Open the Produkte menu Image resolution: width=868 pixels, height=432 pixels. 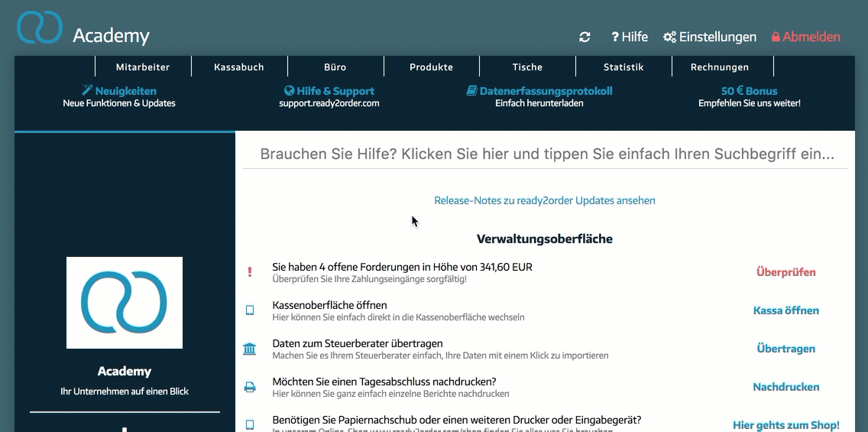(431, 67)
